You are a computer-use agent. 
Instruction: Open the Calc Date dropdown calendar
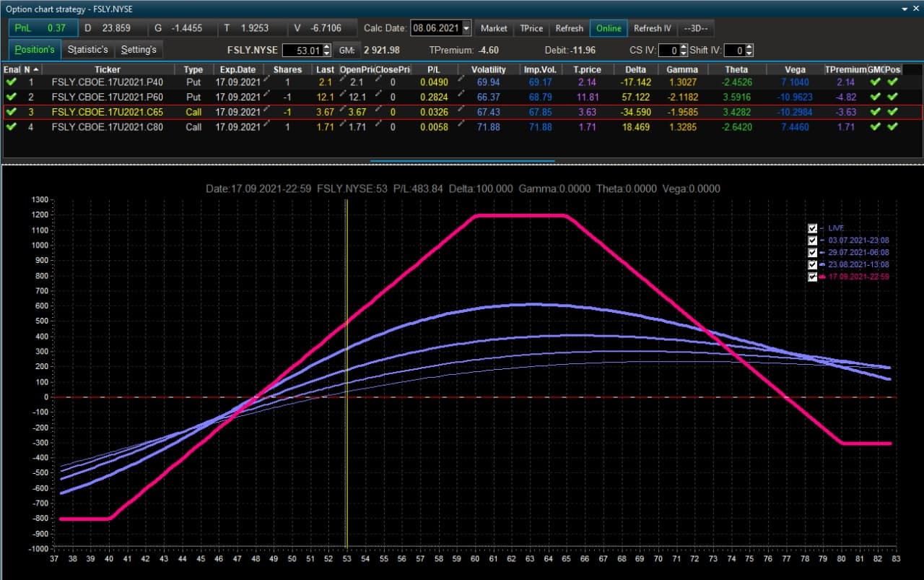tap(466, 28)
